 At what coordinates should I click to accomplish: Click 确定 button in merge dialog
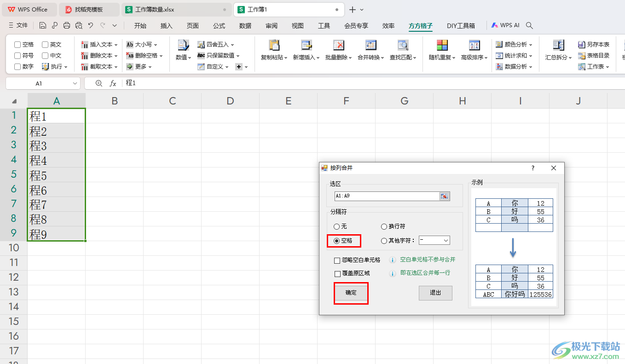coord(351,293)
